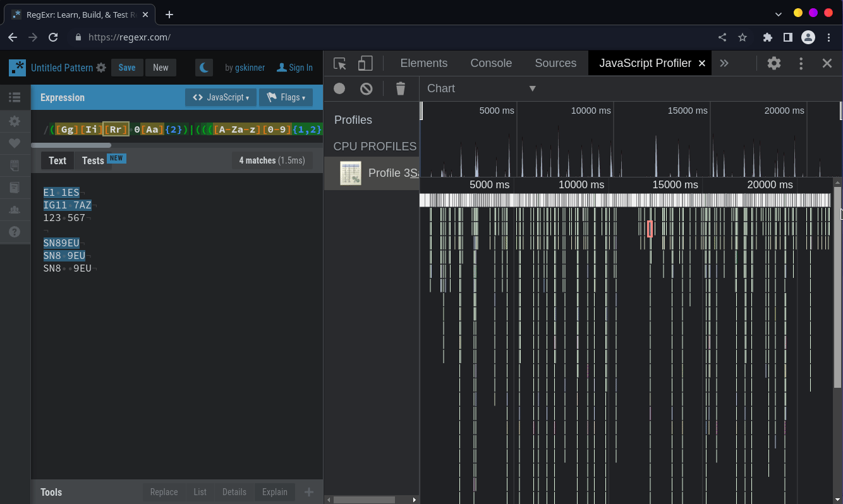Open the Community icon in the sidebar
This screenshot has height=504, width=843.
pos(15,209)
